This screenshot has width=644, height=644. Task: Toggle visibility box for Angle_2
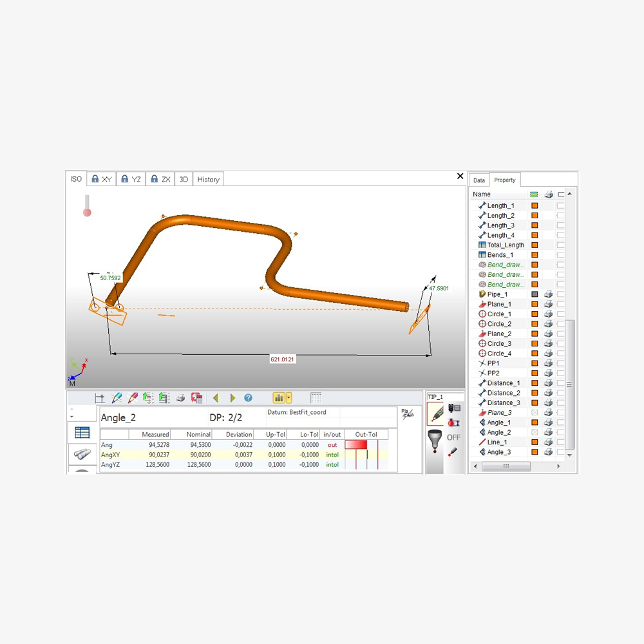(535, 432)
